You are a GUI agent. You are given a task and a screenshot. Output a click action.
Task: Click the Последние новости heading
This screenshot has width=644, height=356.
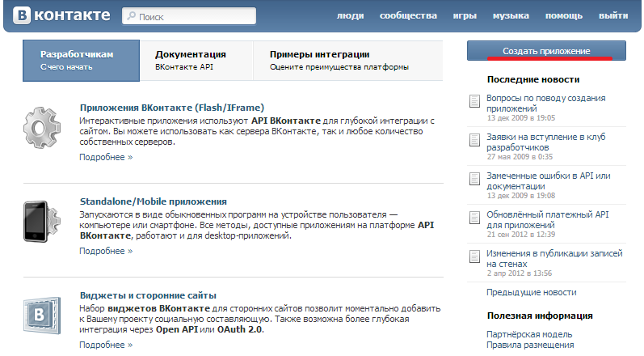(x=533, y=79)
